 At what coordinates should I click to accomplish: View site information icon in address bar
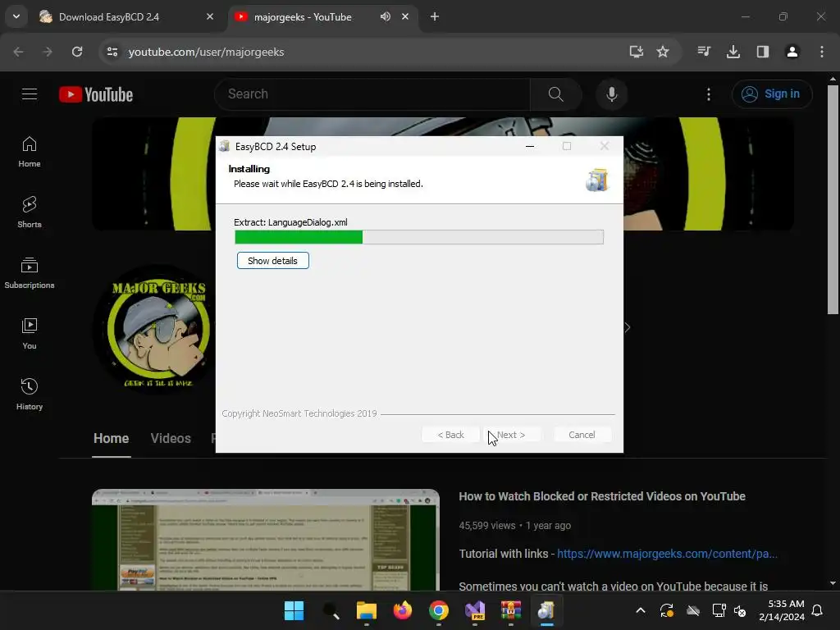coord(112,52)
